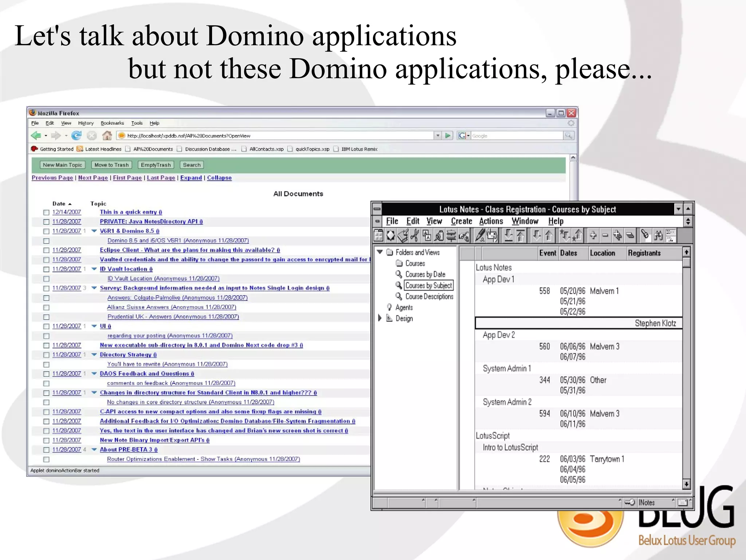Click the Search button in action bar
Viewport: 746px width, 560px height.
pyautogui.click(x=192, y=165)
